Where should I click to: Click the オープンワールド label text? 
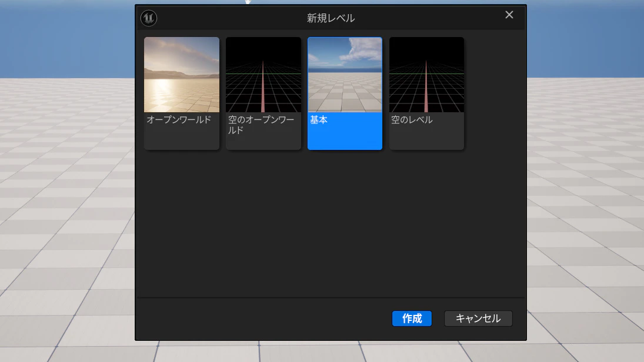click(179, 120)
